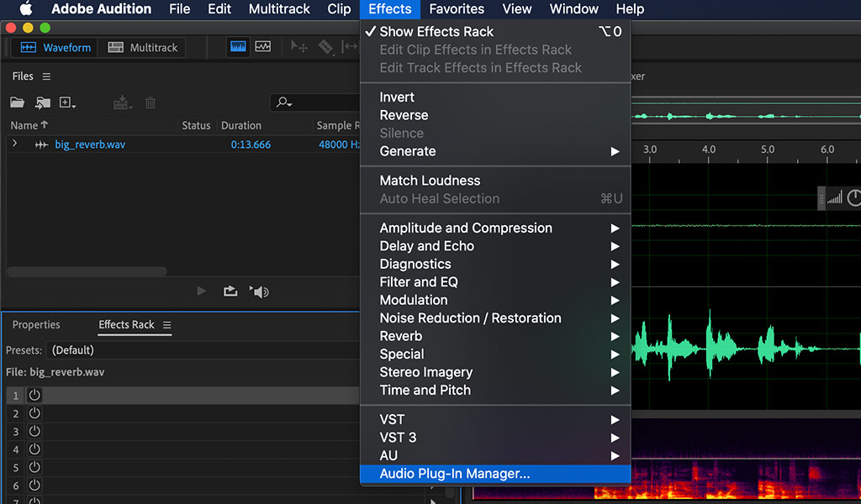Toggle power for effects slot 4
This screenshot has height=504, width=861.
(34, 449)
